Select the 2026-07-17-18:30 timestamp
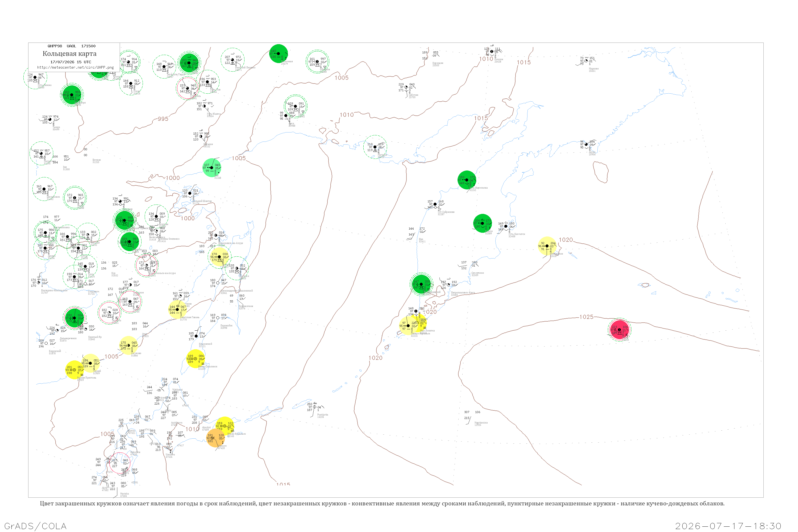Image resolution: width=798 pixels, height=532 pixels. point(728,526)
